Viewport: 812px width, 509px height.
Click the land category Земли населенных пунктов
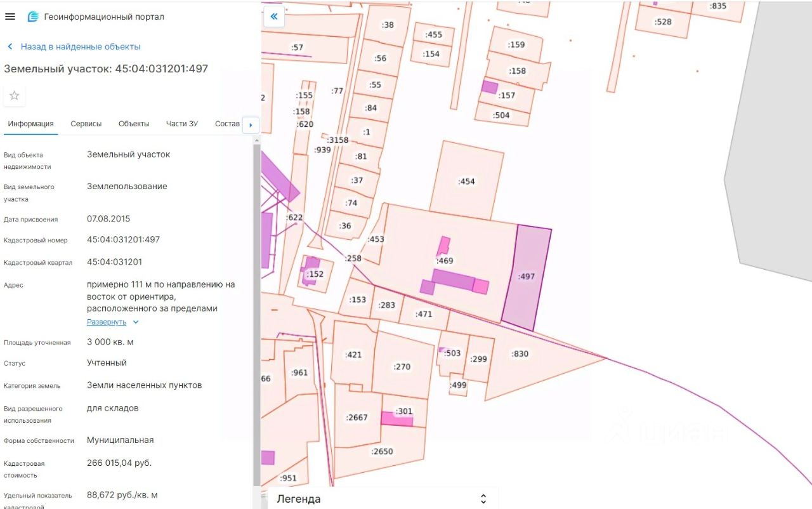145,385
